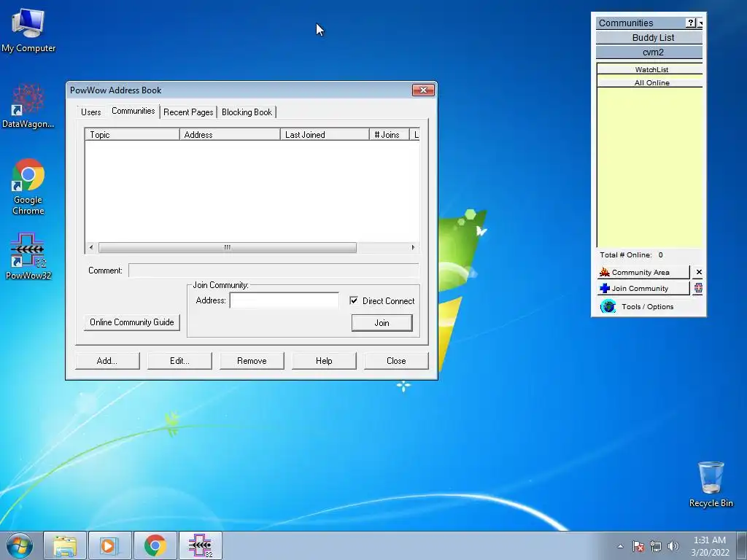Open the Online Community Guide
This screenshot has width=747, height=560.
[132, 322]
